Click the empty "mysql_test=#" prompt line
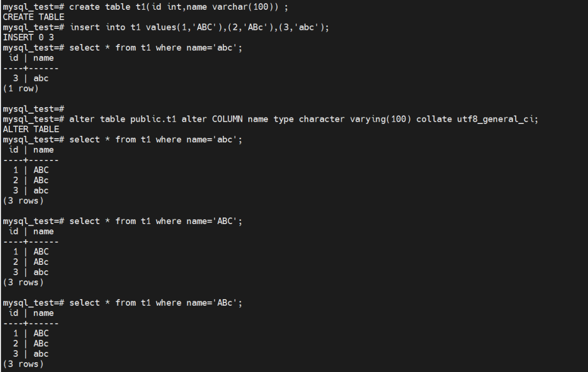The image size is (588, 372). click(34, 109)
